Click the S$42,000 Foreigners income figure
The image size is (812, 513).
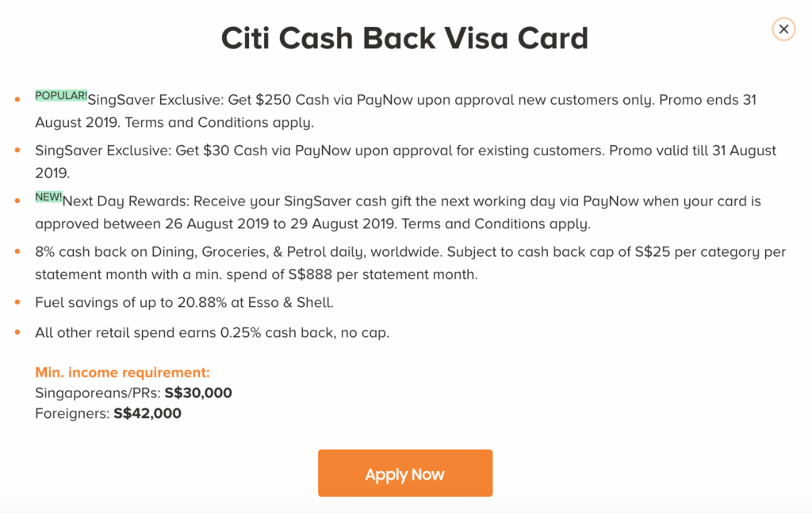tap(147, 414)
